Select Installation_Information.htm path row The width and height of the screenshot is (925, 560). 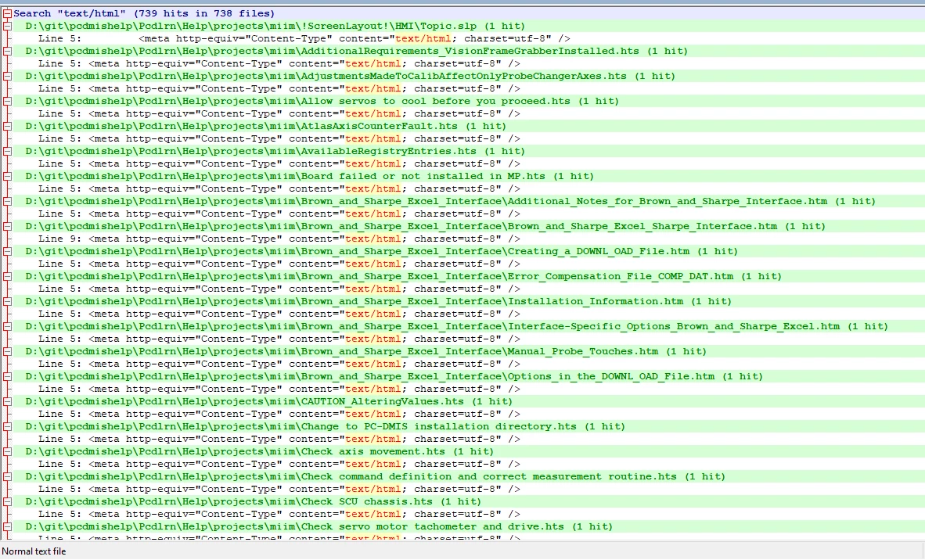[x=378, y=301]
